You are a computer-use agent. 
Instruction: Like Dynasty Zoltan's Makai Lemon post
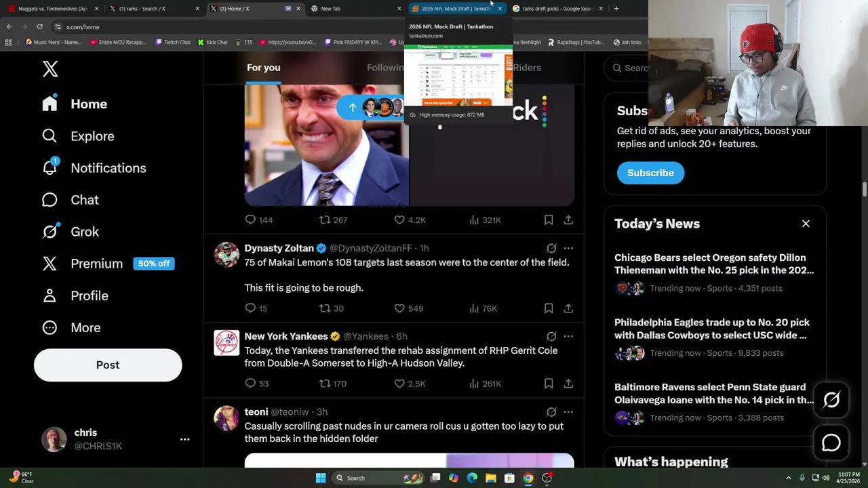coord(408,308)
